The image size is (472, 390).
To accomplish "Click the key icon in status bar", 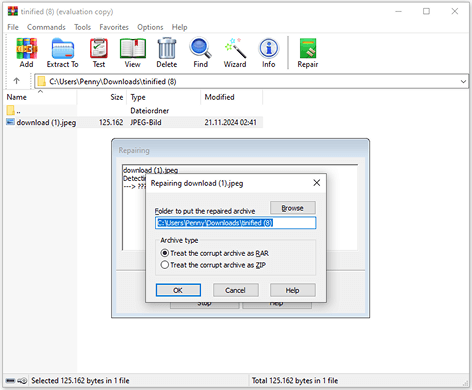I will coord(22,380).
